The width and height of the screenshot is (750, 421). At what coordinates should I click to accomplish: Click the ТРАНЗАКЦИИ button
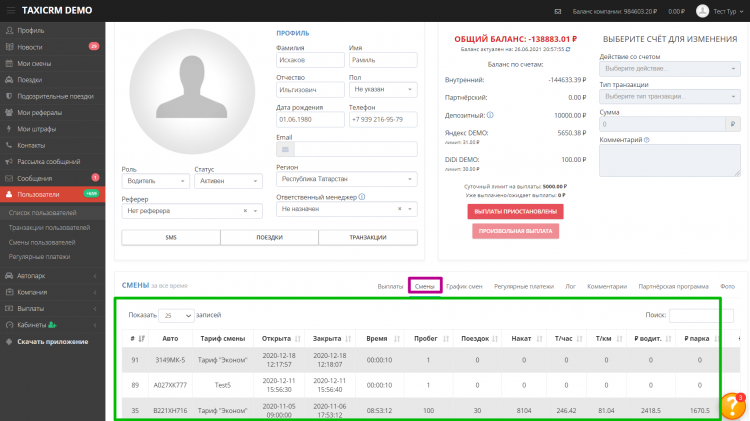[x=367, y=237]
